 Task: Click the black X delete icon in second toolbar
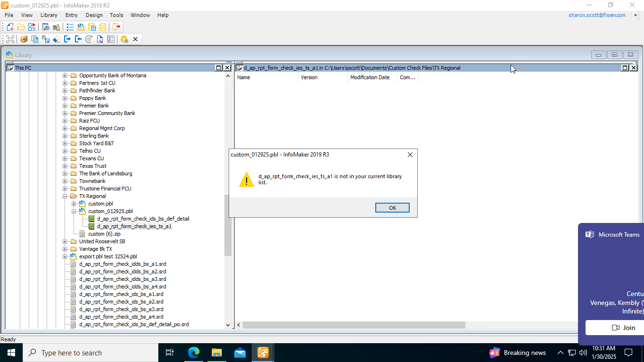135,39
